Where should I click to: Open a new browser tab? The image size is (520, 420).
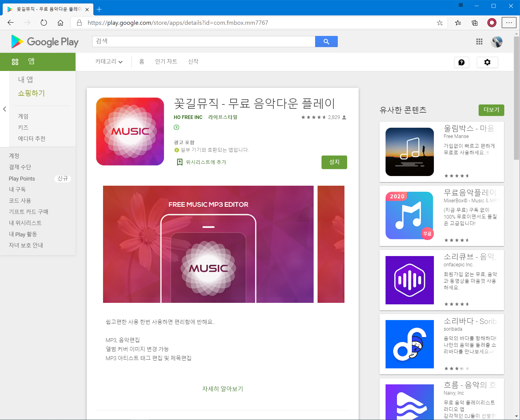(99, 9)
